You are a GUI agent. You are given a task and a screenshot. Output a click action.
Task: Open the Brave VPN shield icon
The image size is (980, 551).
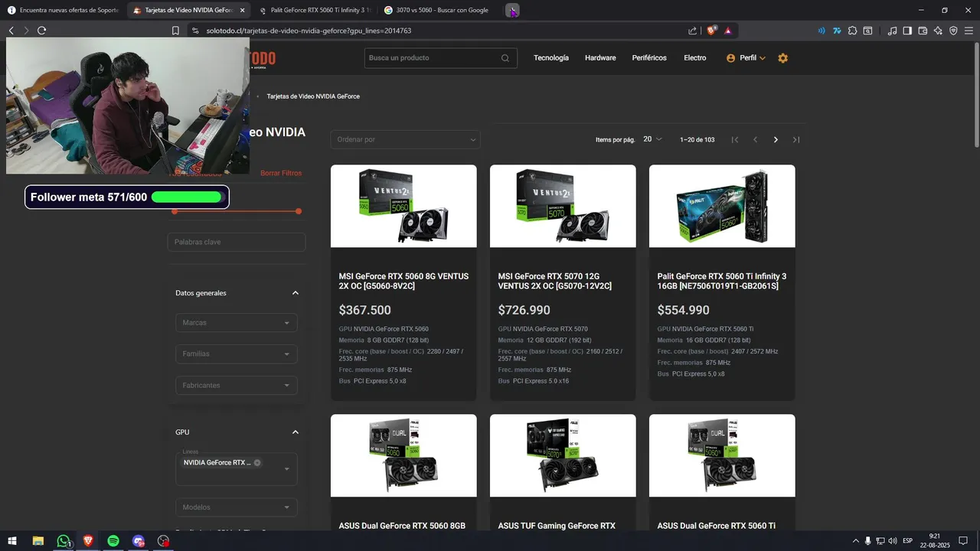(953, 31)
